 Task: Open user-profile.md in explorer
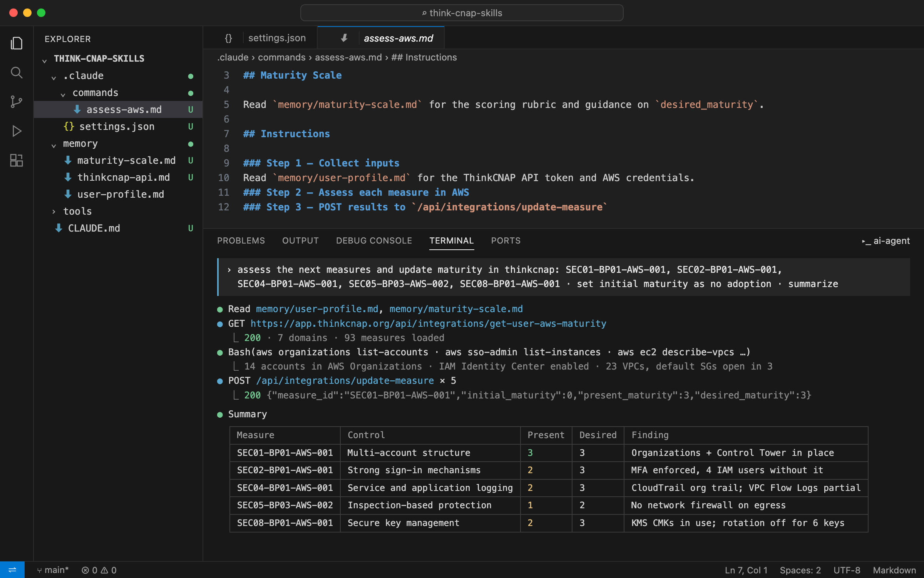pyautogui.click(x=119, y=194)
